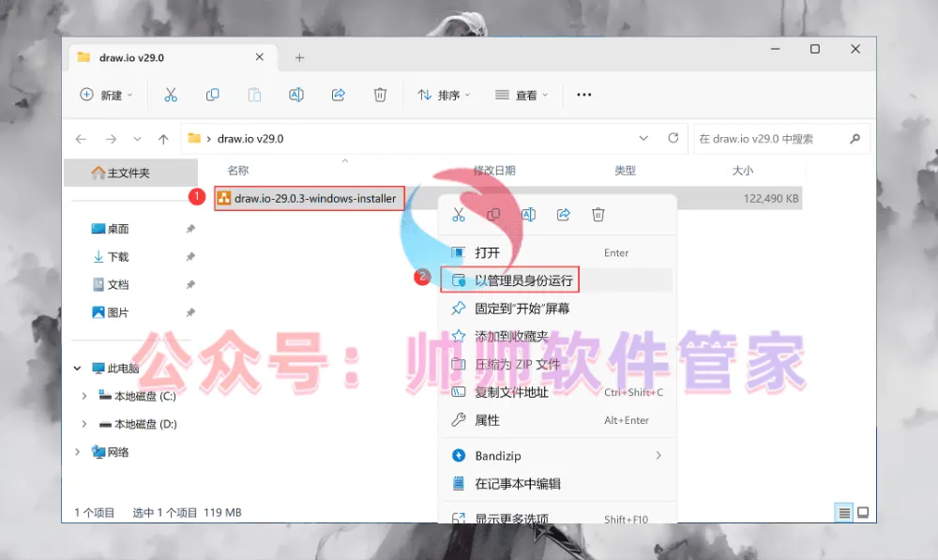The image size is (938, 560).
Task: Select 本地磁盘 (D:) in navigation tree
Action: click(138, 424)
